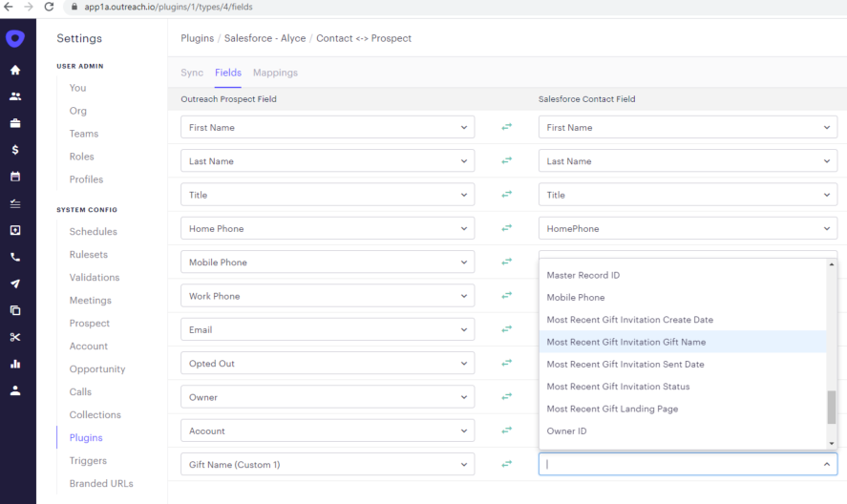Toggle sync direction for Account row
Image resolution: width=847 pixels, height=504 pixels.
tap(506, 430)
